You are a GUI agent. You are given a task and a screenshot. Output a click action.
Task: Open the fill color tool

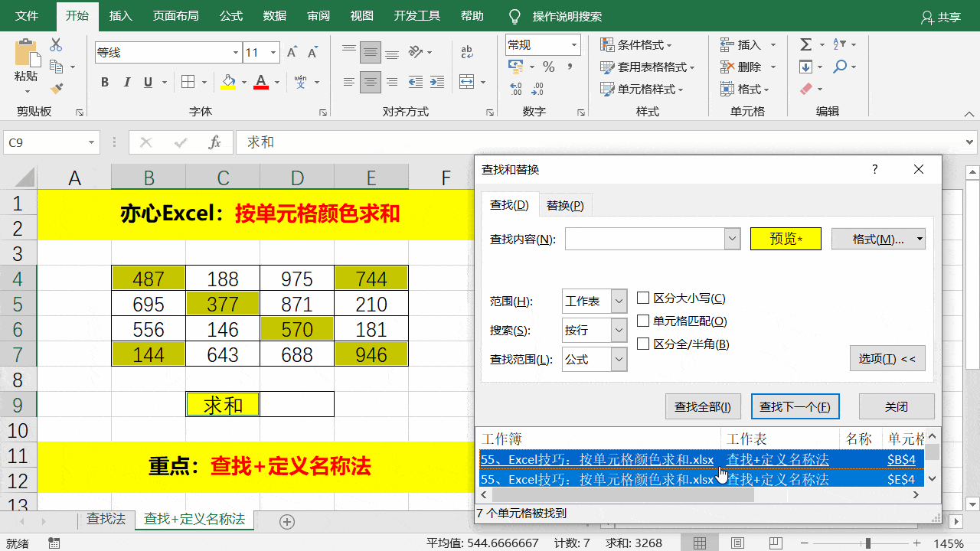click(229, 82)
